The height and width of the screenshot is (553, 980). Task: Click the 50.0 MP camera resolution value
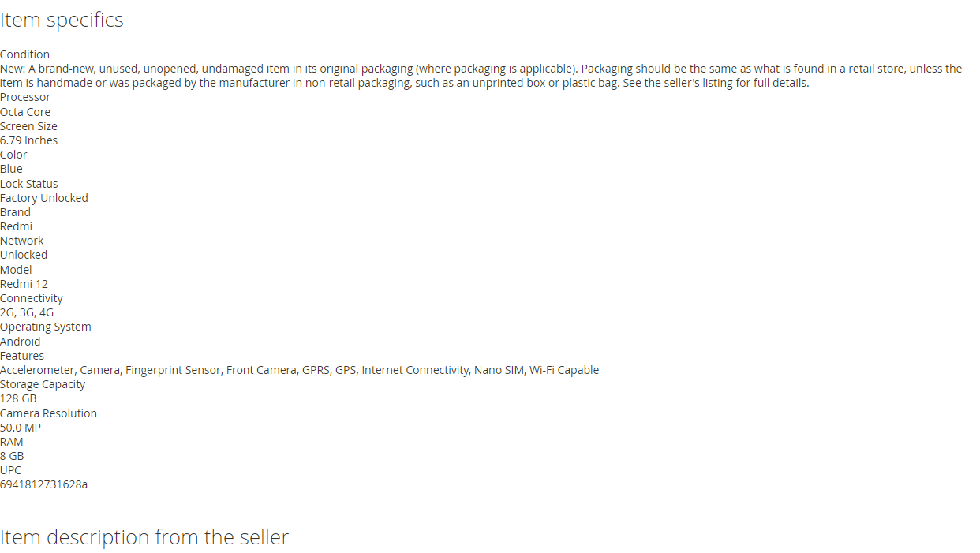pos(21,428)
